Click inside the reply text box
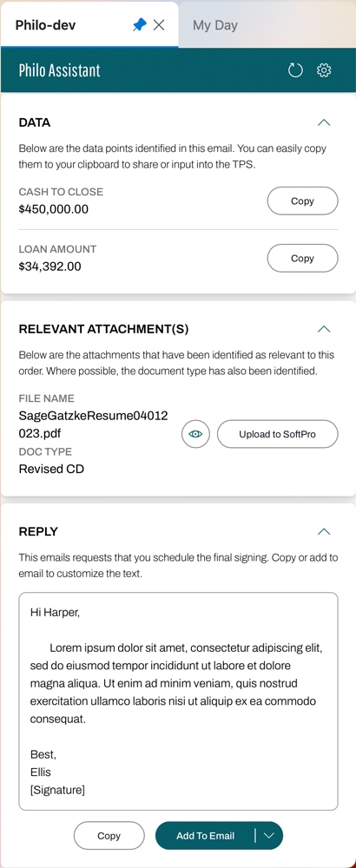This screenshot has height=868, width=356. 178,701
